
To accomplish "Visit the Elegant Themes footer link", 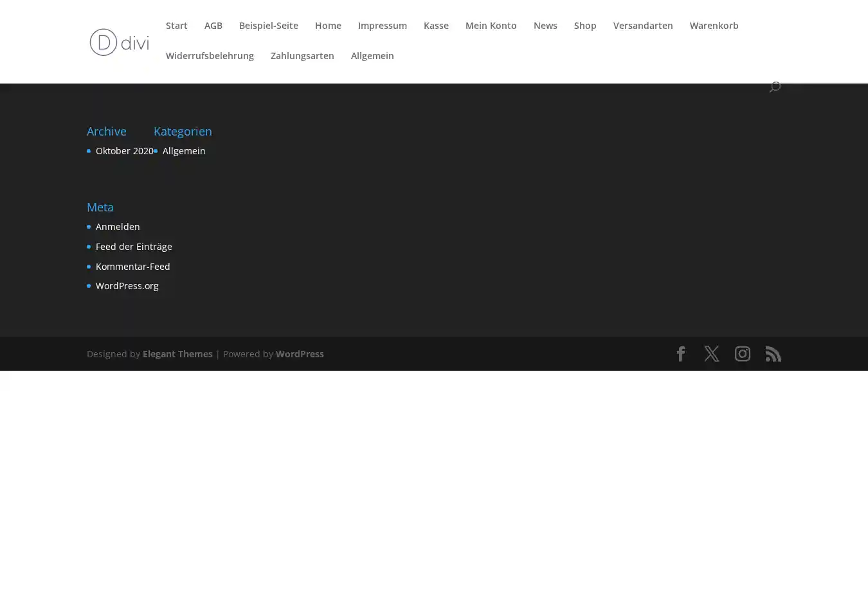I will pos(177,354).
